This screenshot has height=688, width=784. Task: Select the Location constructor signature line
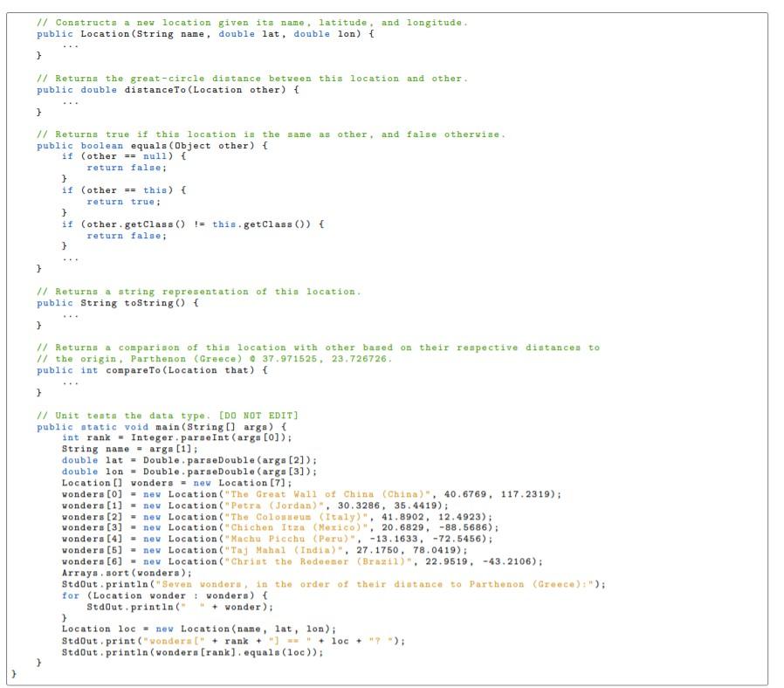coord(205,34)
